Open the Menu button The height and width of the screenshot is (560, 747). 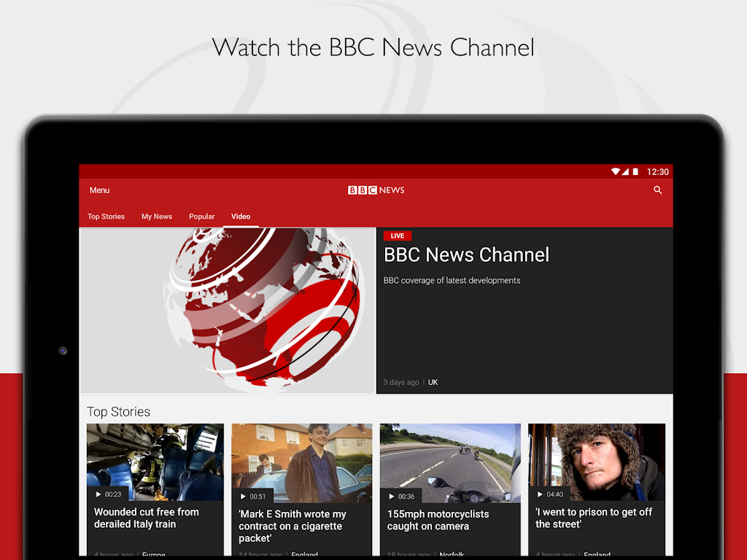tap(99, 190)
